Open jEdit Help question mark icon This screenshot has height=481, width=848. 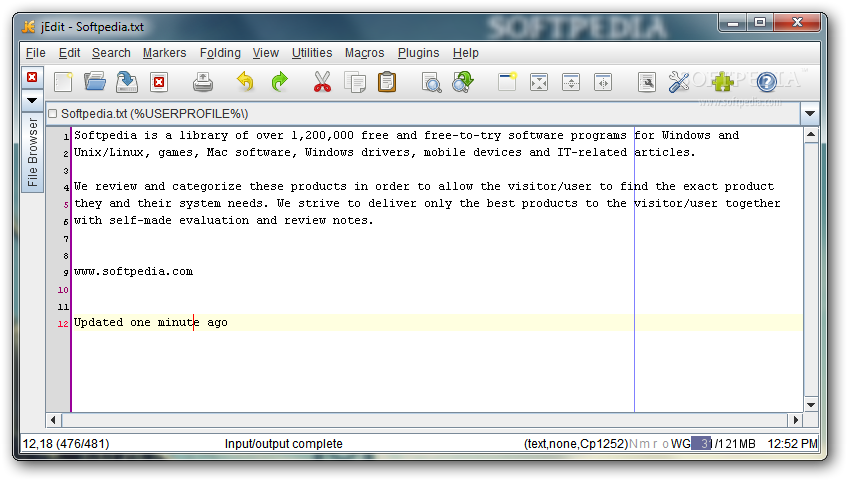pos(766,82)
